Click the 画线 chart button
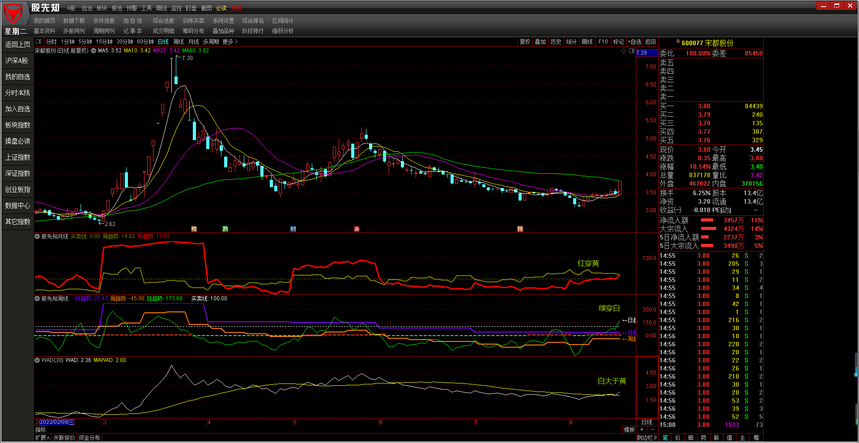859x443 pixels. [587, 42]
